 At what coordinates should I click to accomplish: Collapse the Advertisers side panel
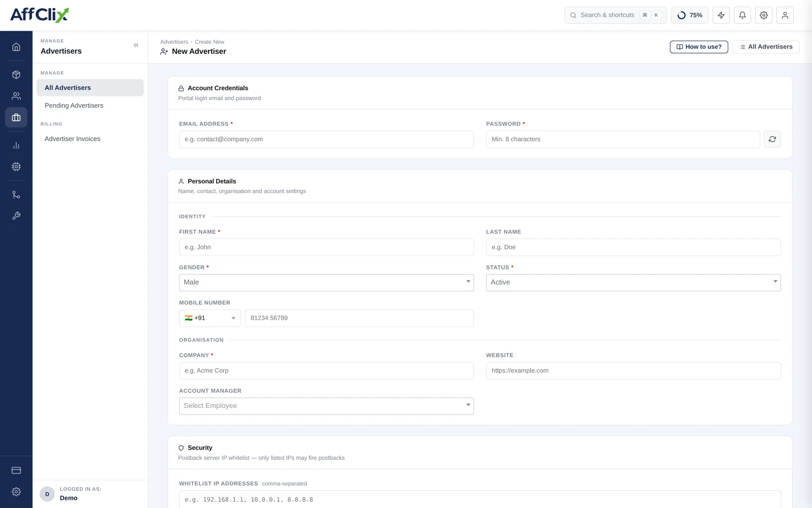136,45
